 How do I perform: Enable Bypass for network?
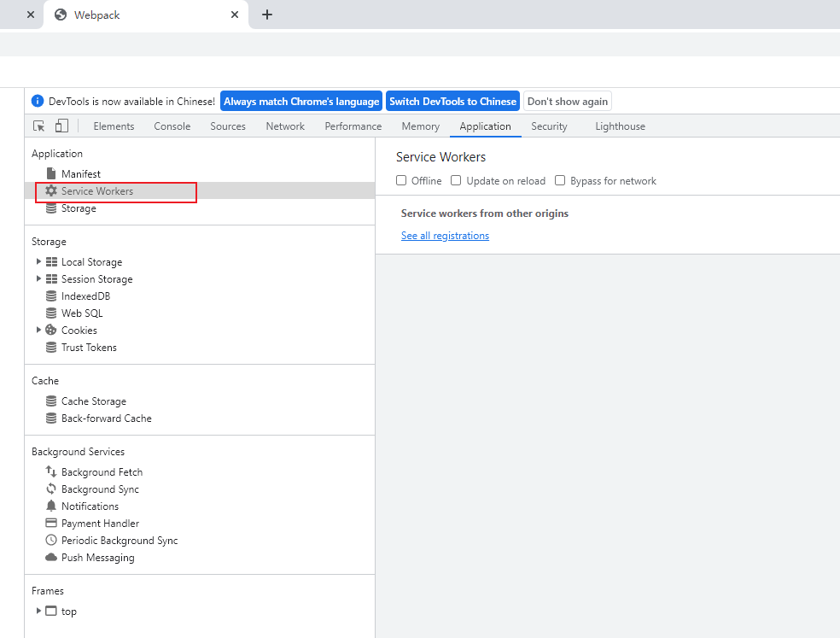click(559, 180)
